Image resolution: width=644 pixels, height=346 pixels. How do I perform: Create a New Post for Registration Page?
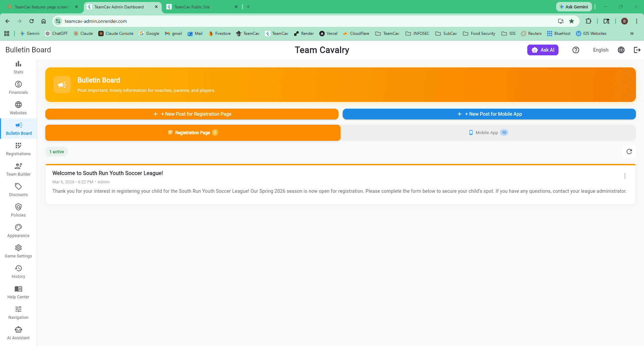coord(192,114)
